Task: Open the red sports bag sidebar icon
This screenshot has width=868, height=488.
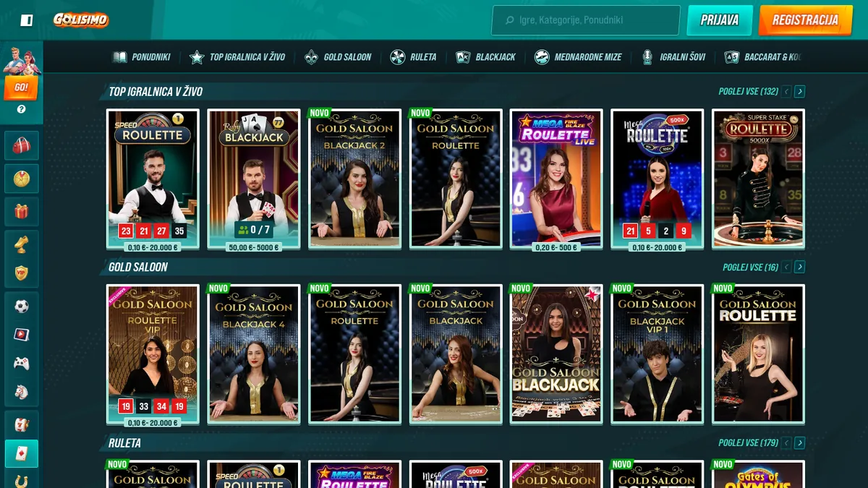Action: point(22,145)
